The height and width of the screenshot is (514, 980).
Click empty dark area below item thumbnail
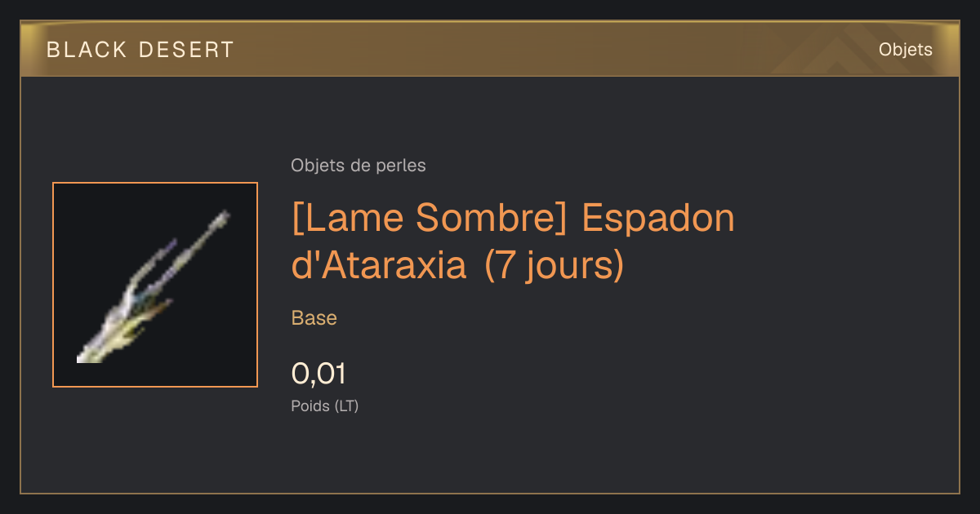(155, 441)
